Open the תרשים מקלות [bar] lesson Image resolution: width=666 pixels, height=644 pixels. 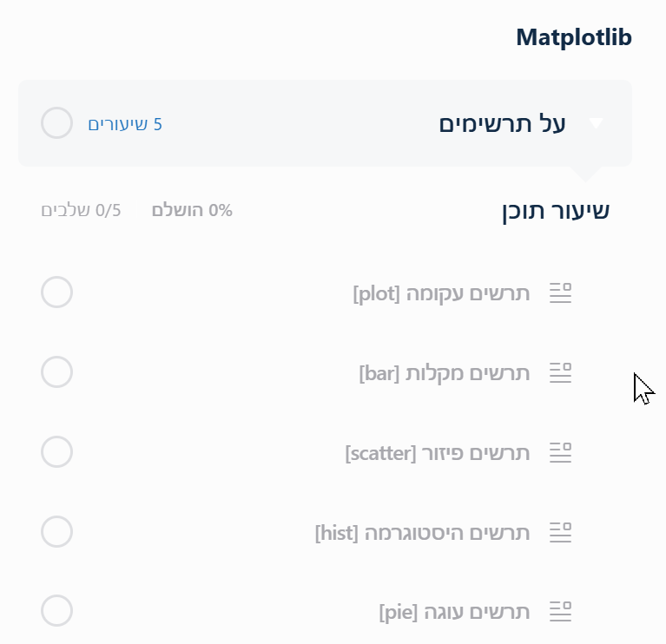[444, 373]
